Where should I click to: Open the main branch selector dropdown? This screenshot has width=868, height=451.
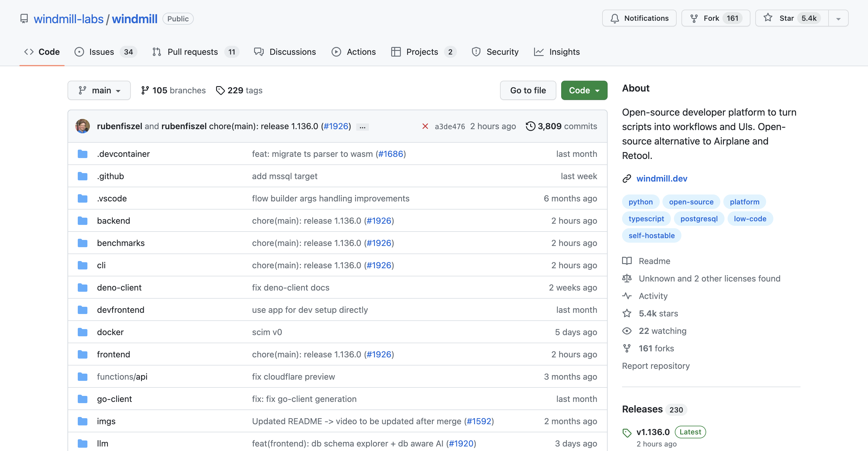99,90
